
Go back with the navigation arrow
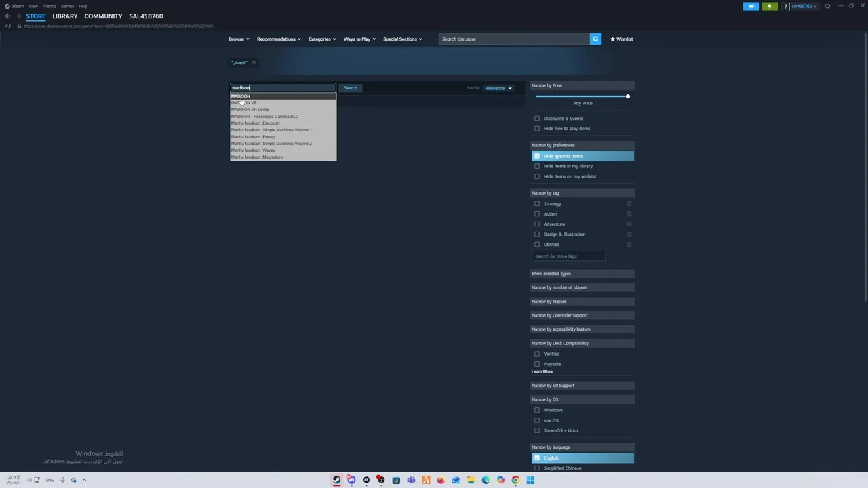click(7, 16)
